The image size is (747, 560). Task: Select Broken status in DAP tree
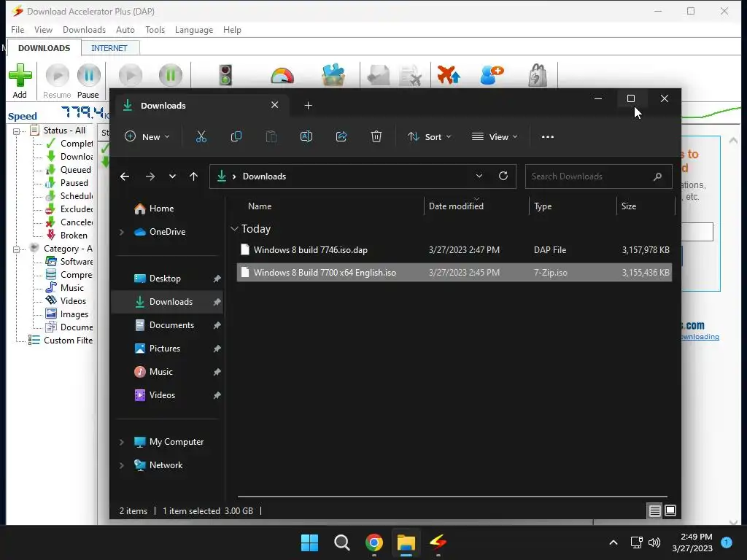pyautogui.click(x=74, y=236)
